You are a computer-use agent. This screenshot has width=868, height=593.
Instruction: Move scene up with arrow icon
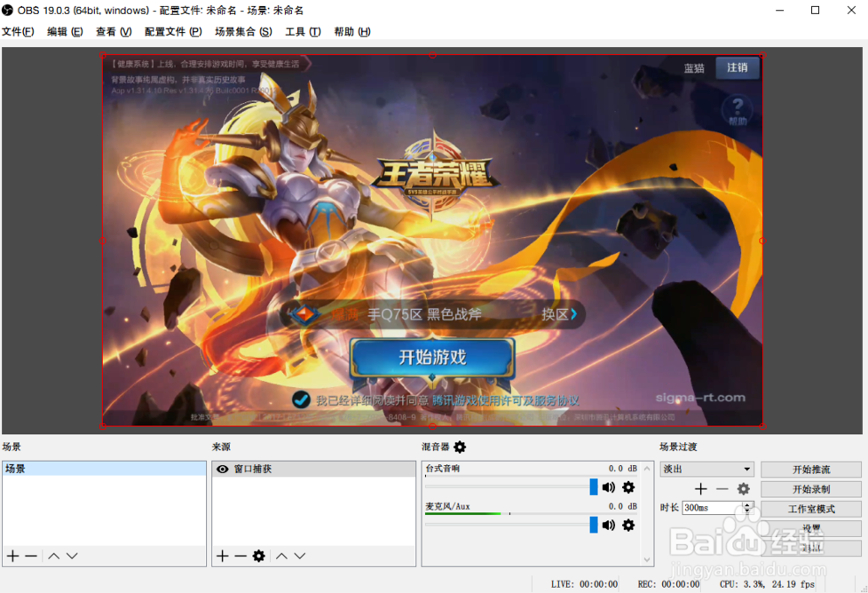tap(54, 556)
